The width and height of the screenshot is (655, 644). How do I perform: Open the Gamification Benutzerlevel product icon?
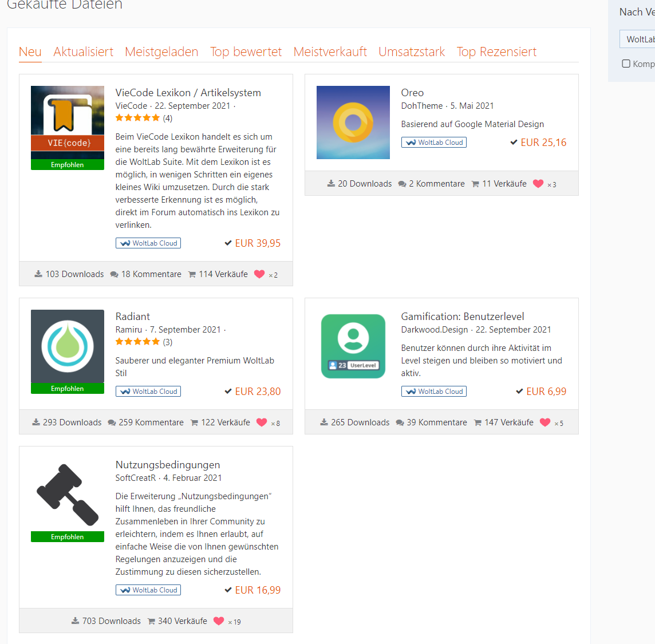click(353, 346)
